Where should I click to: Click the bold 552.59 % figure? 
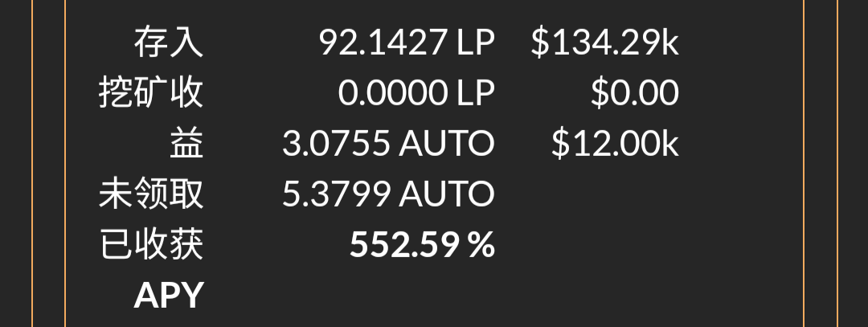pyautogui.click(x=422, y=244)
